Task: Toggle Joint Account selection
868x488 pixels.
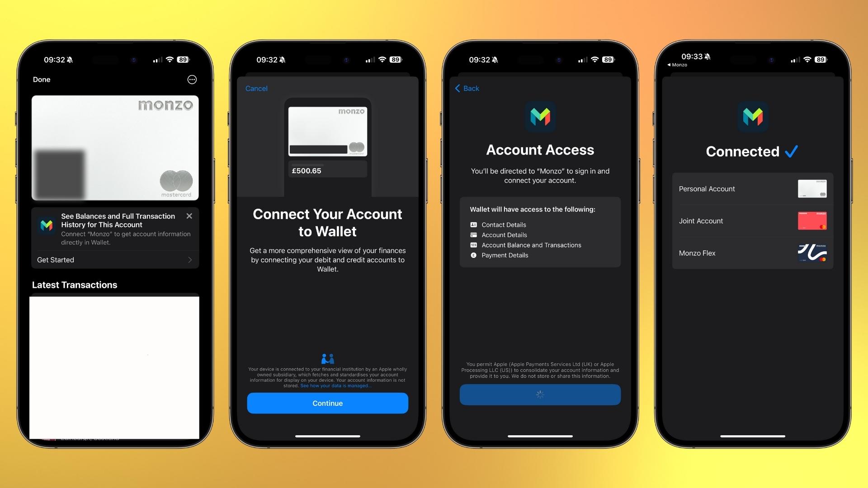Action: click(x=752, y=221)
